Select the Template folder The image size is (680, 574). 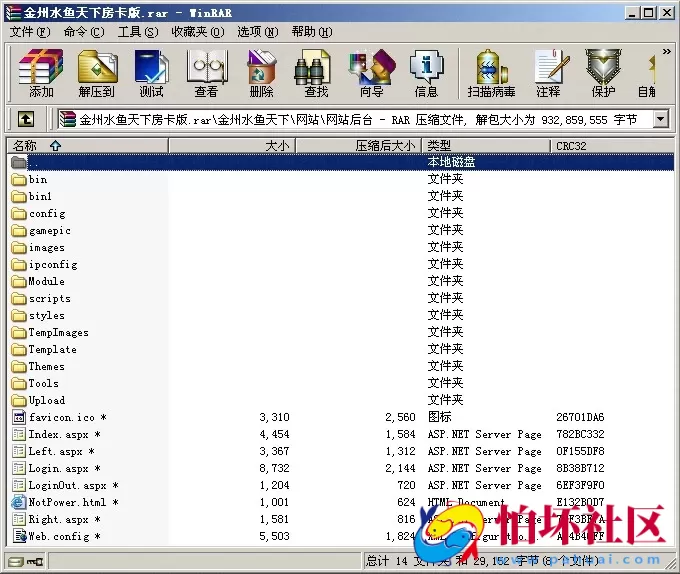click(44, 349)
